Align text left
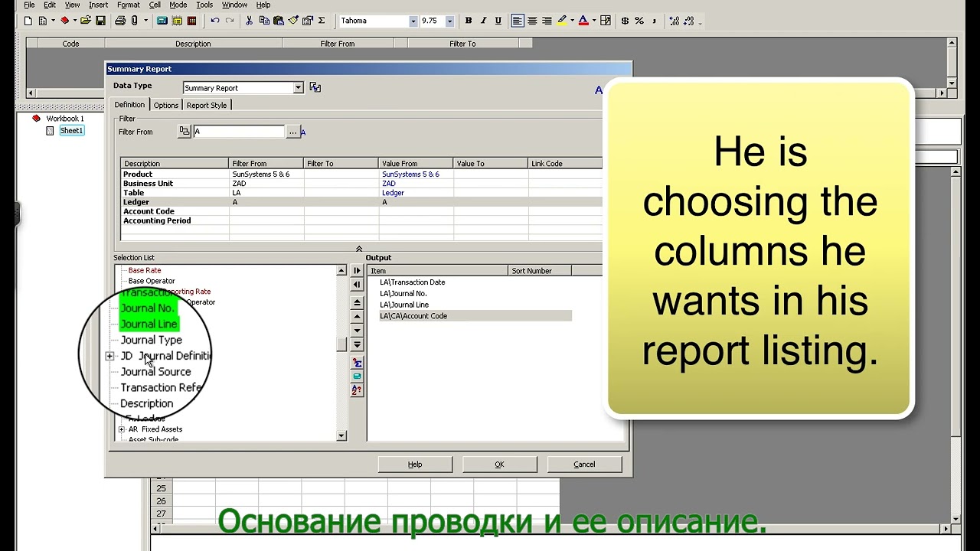 [518, 21]
